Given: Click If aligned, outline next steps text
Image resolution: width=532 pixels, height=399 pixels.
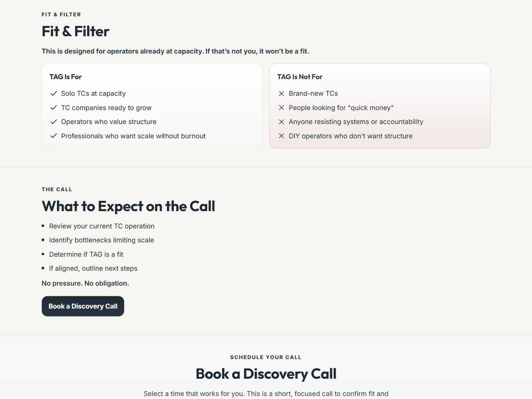Looking at the screenshot, I should click(x=93, y=268).
